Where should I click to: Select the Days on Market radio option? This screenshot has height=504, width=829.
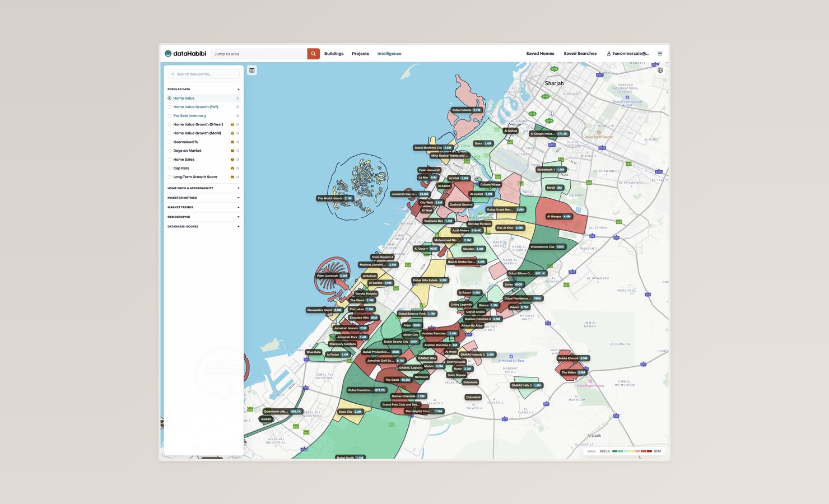pos(170,151)
